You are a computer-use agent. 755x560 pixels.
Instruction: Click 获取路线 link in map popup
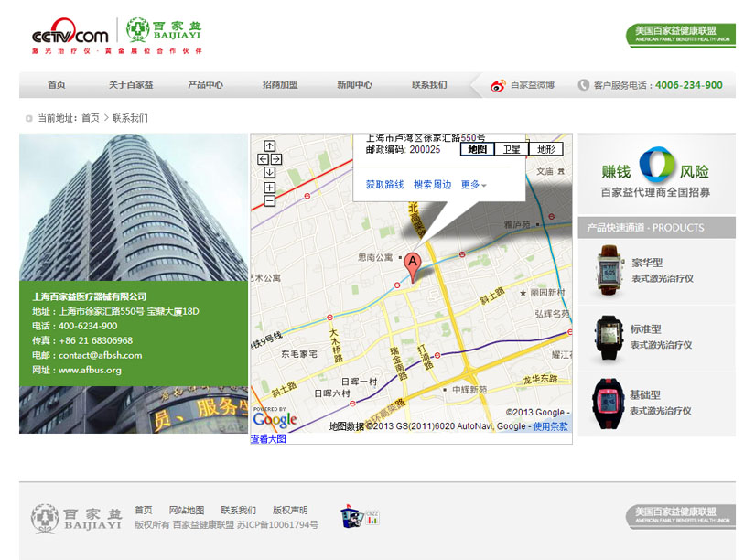(x=384, y=185)
